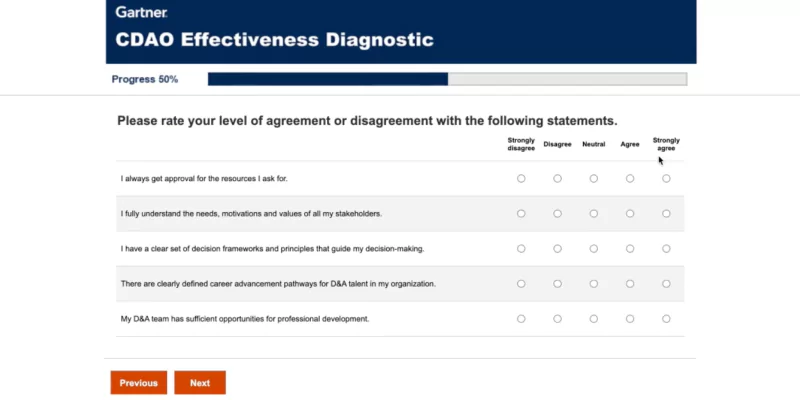Click the survey progress bar
The width and height of the screenshot is (800, 400).
(x=447, y=79)
